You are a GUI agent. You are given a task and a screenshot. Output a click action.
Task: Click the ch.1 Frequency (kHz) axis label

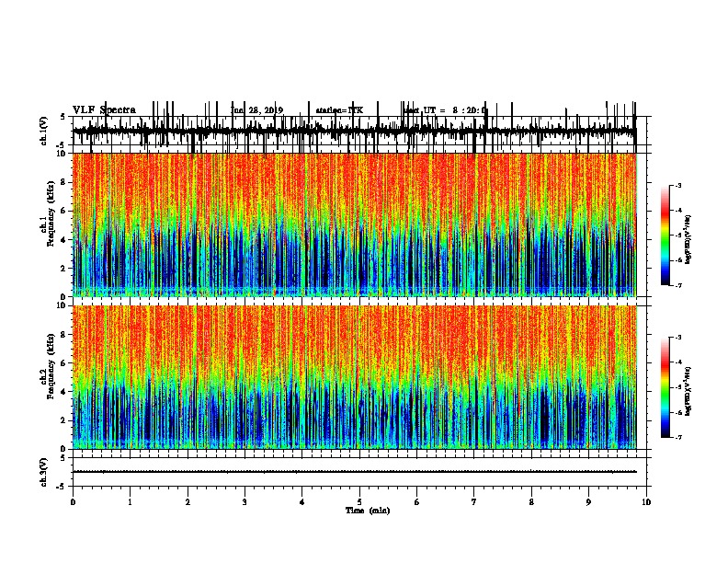tap(47, 213)
